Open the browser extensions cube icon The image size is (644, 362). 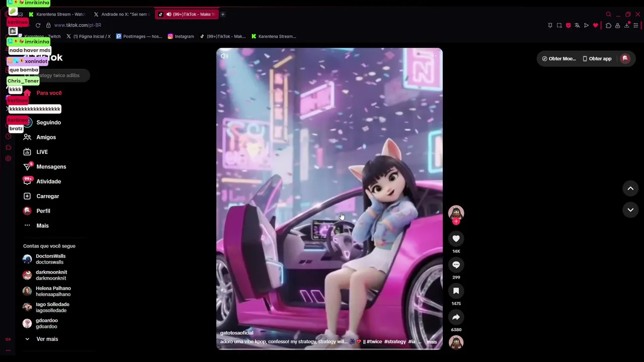[x=608, y=25]
